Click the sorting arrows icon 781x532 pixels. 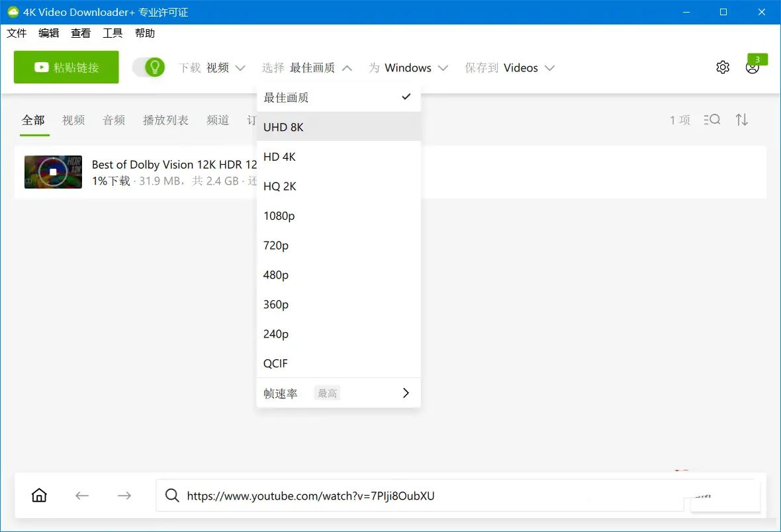[x=742, y=120]
